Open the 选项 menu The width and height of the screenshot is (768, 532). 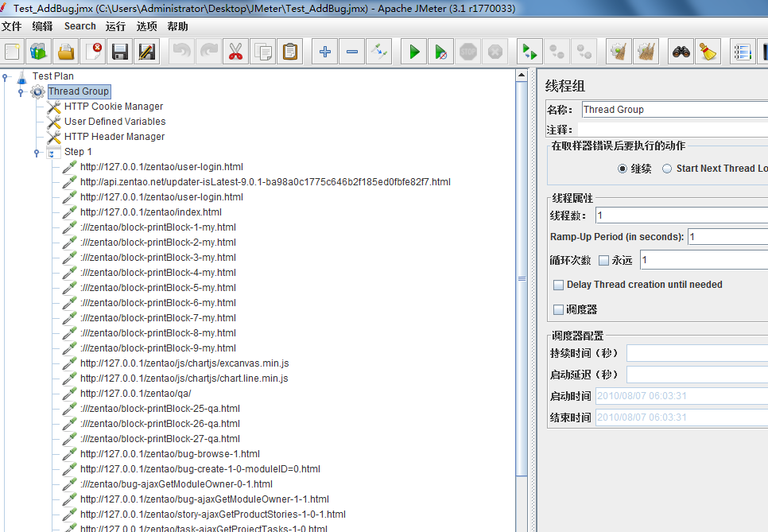point(146,26)
